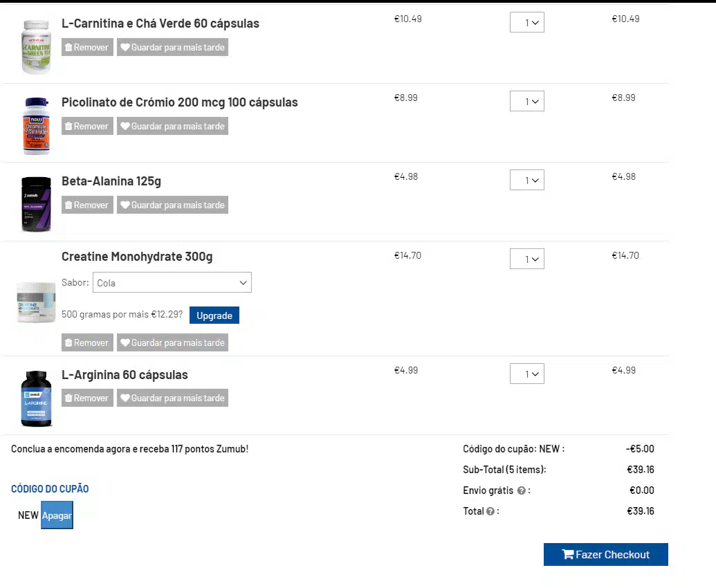
Task: Click help icon beside Envio grátis
Action: 521,490
